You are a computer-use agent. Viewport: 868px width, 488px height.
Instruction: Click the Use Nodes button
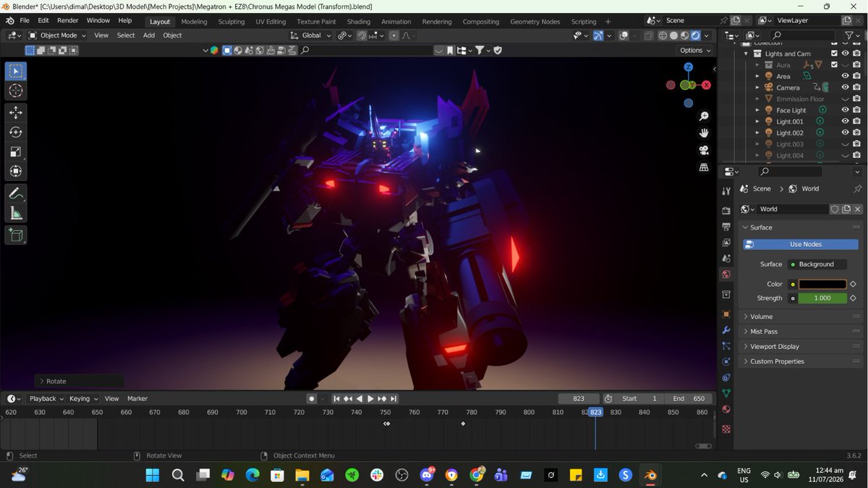tap(801, 245)
